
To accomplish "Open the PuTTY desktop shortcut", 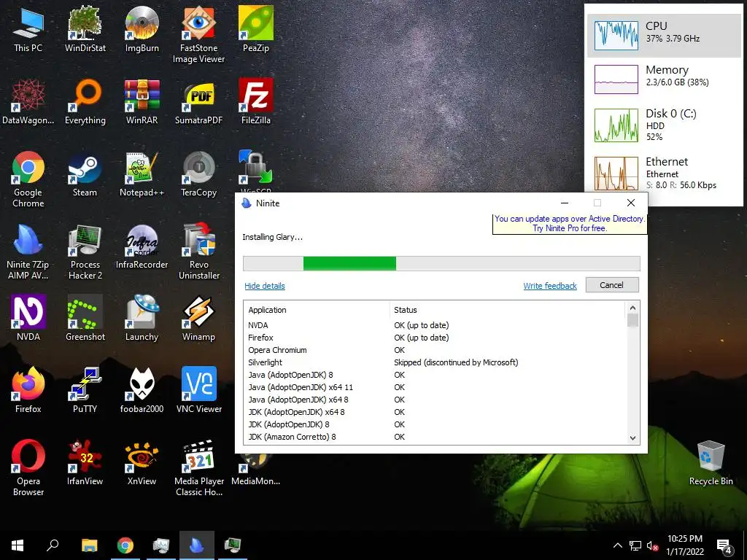I will point(85,391).
